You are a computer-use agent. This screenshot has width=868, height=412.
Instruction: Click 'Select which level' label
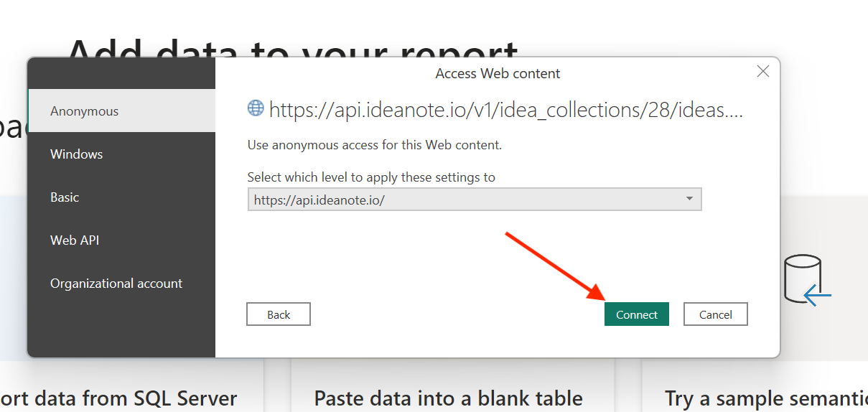[371, 177]
